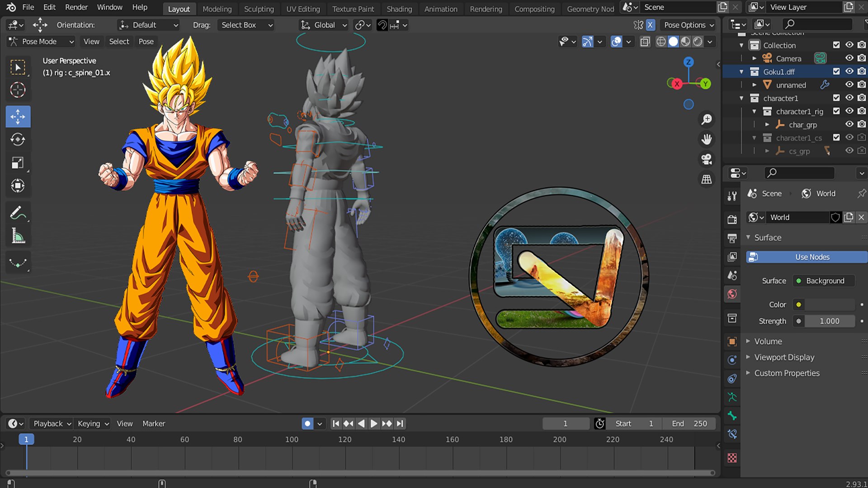Open the Object properties tab
The image size is (868, 488).
click(x=732, y=342)
